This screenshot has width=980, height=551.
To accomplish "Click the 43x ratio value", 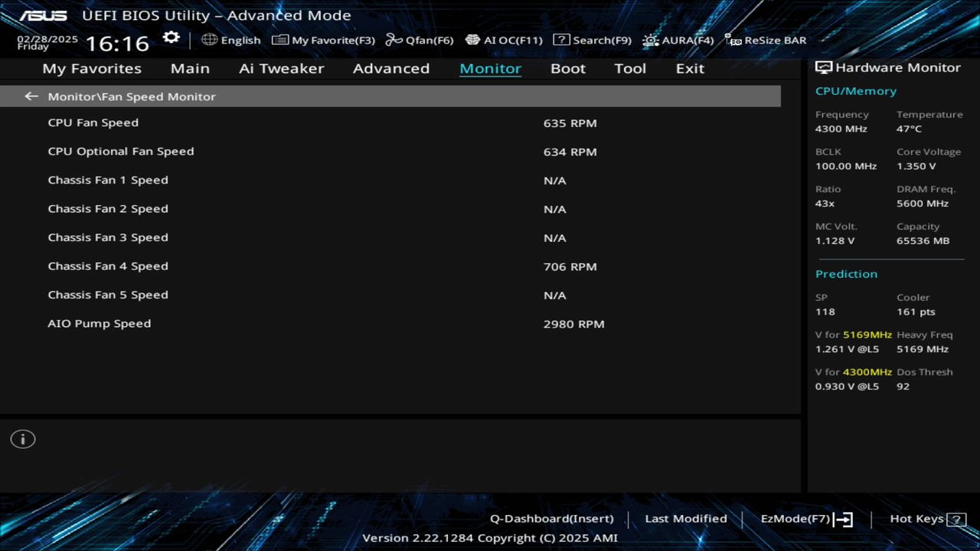I will pyautogui.click(x=825, y=204).
